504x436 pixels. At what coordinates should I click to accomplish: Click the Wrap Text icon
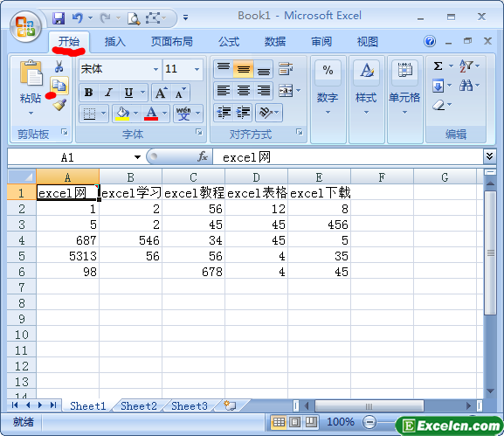tap(286, 69)
